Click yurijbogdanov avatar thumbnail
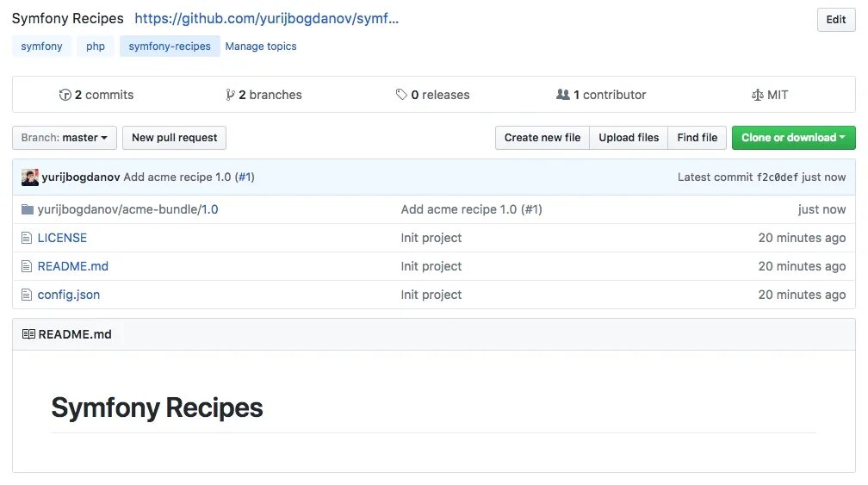Screen dimensions: 868x485 pyautogui.click(x=30, y=177)
